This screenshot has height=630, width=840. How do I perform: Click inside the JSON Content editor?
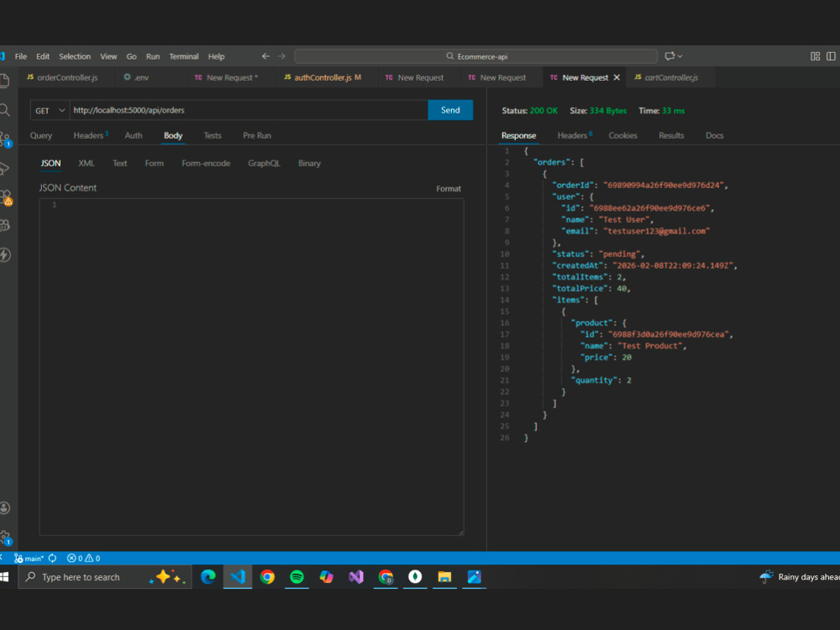(252, 367)
